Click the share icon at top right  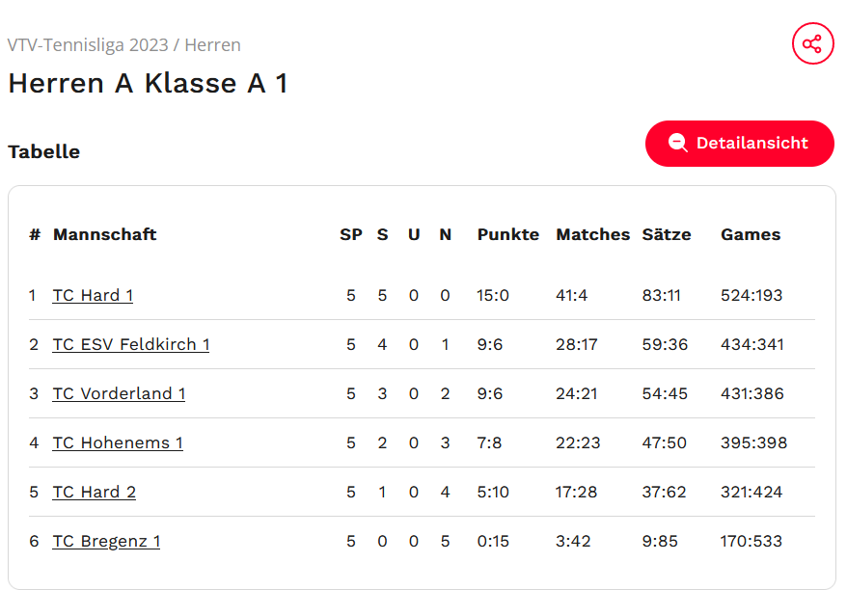[x=812, y=44]
